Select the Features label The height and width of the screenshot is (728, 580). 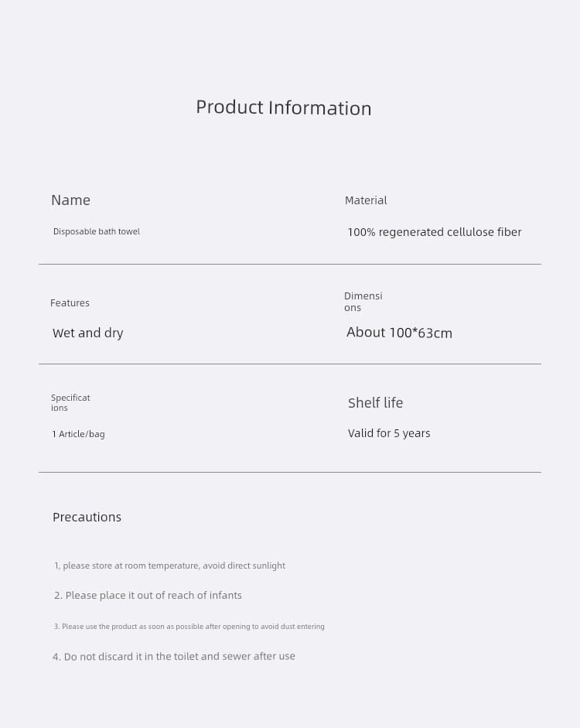(70, 302)
